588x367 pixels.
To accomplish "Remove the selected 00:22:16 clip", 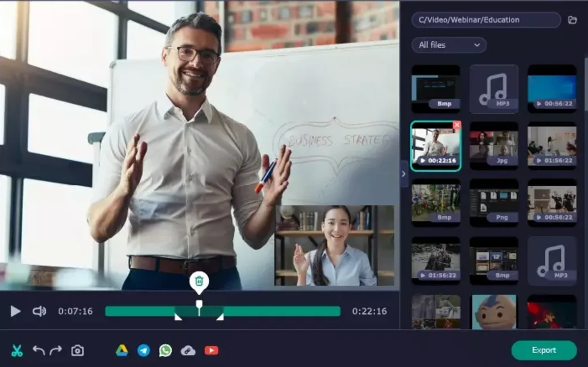I will tap(457, 125).
